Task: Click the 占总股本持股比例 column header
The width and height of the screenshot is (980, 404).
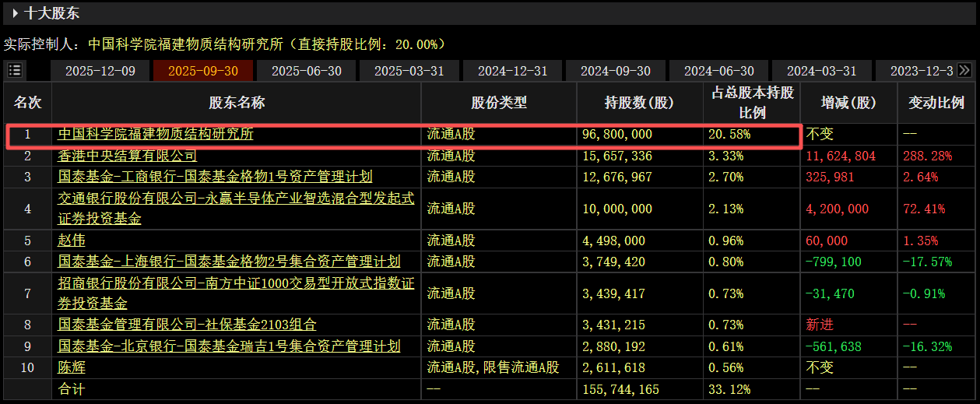Action: (x=753, y=103)
